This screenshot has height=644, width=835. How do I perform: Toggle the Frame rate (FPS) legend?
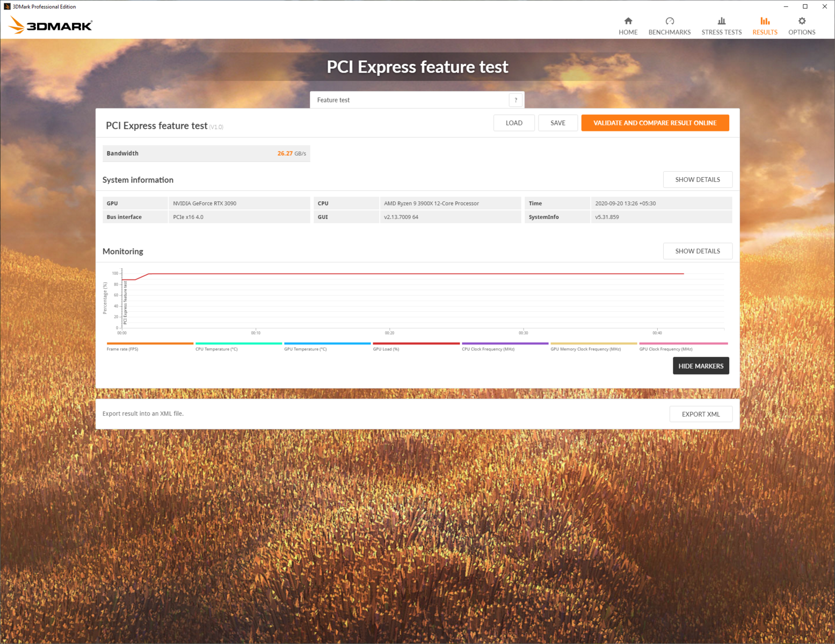[x=150, y=346]
